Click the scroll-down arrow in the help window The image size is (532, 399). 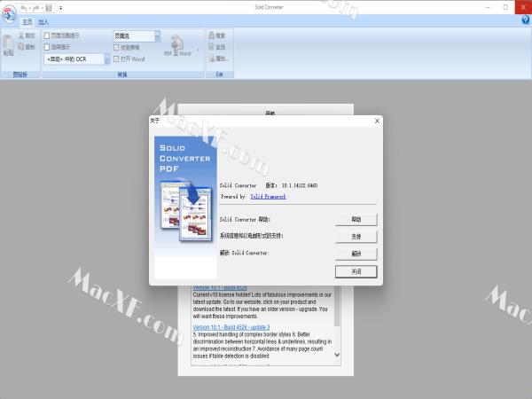pos(337,355)
